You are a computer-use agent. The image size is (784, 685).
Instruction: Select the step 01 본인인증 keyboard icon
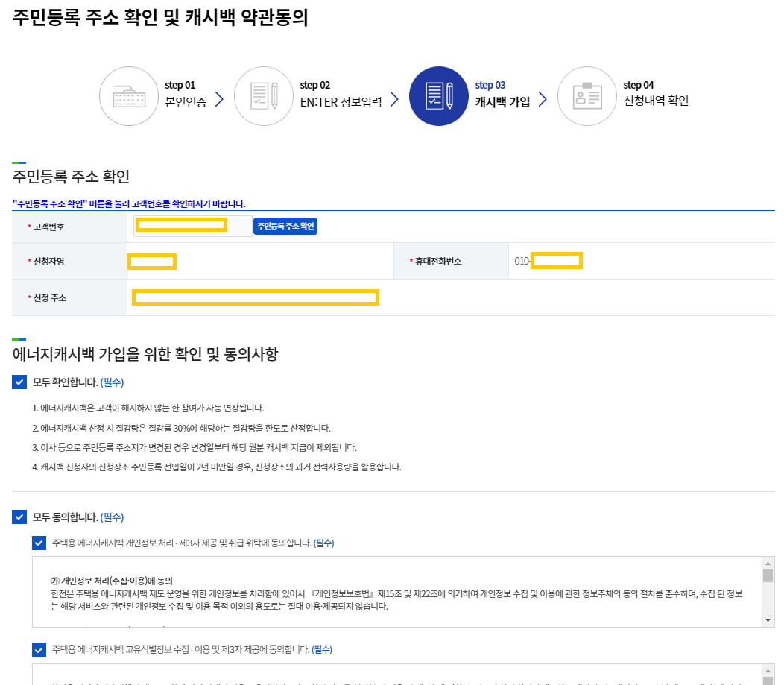[x=129, y=96]
